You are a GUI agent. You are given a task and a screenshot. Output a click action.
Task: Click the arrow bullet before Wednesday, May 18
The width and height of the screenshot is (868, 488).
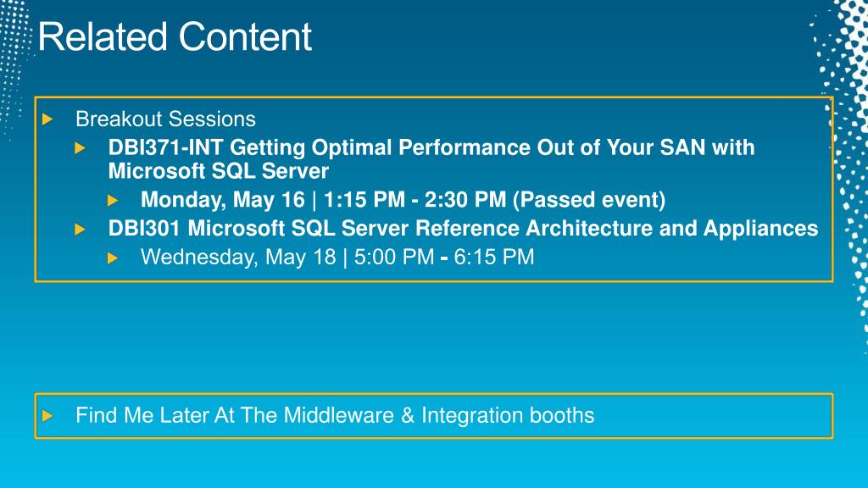click(113, 258)
